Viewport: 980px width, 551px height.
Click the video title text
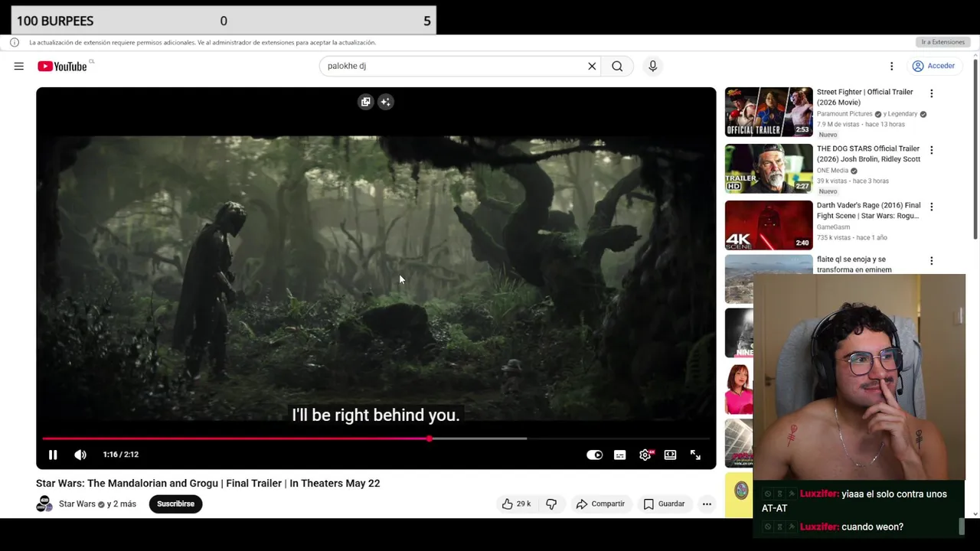click(x=207, y=483)
